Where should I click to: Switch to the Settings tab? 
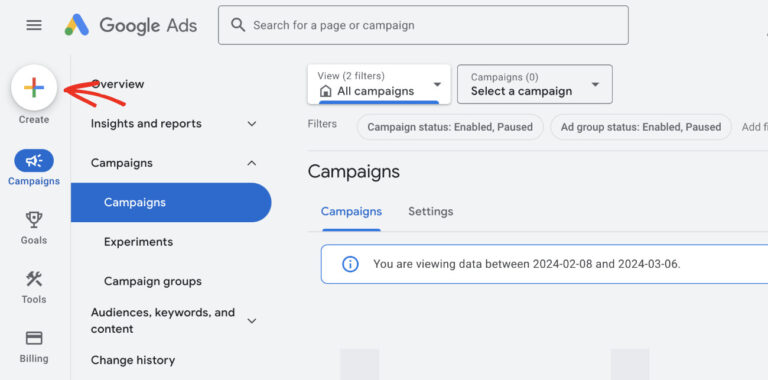coord(431,212)
